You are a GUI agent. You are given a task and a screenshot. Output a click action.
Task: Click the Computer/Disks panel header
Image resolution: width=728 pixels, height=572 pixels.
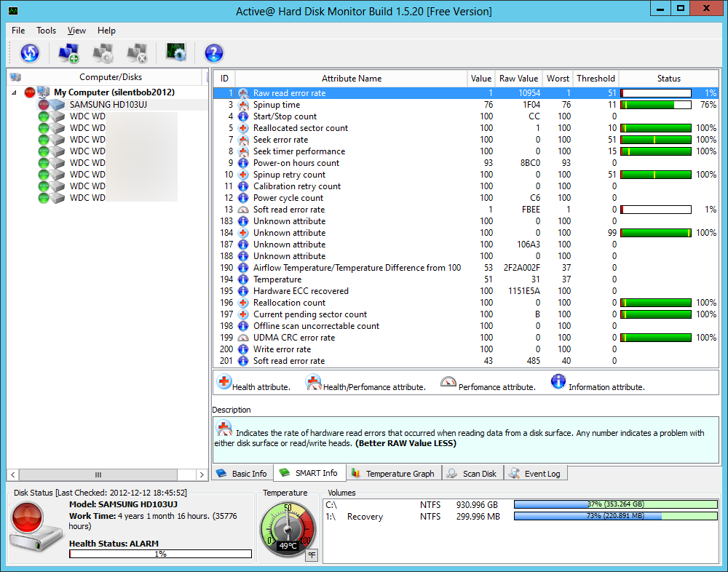coord(111,77)
